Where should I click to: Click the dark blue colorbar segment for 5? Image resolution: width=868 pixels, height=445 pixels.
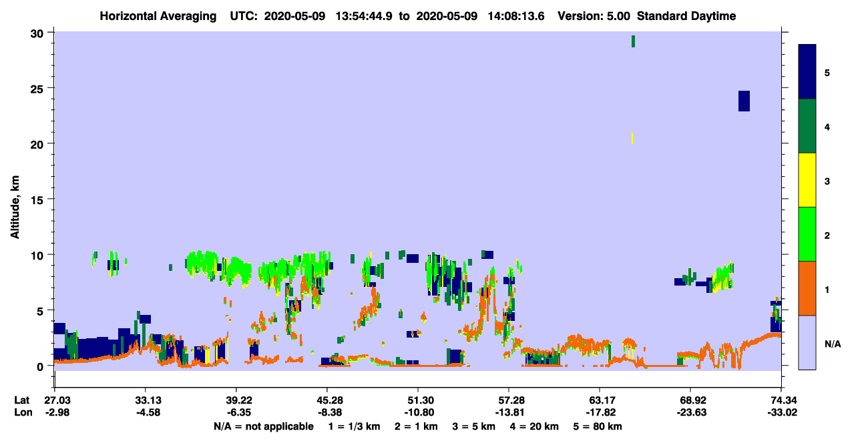coord(807,72)
